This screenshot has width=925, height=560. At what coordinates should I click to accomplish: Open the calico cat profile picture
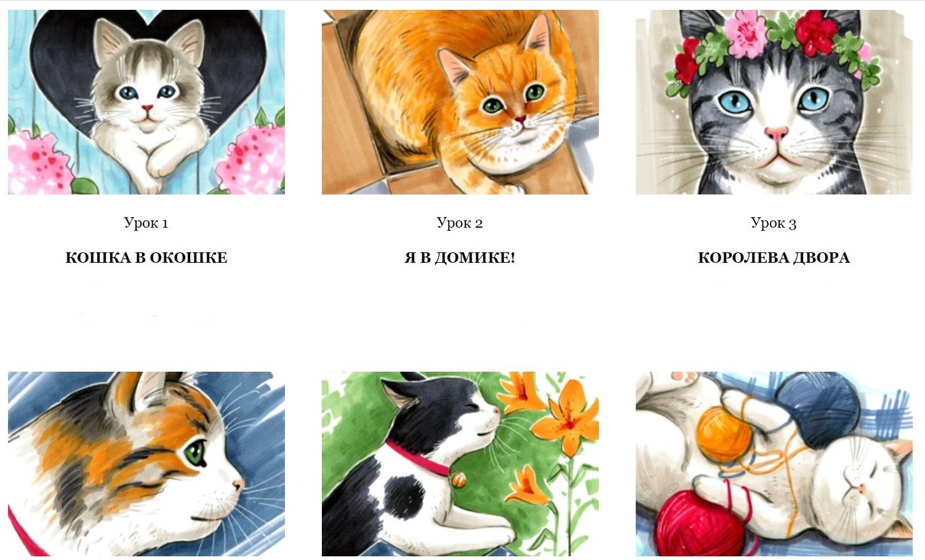pos(146,464)
